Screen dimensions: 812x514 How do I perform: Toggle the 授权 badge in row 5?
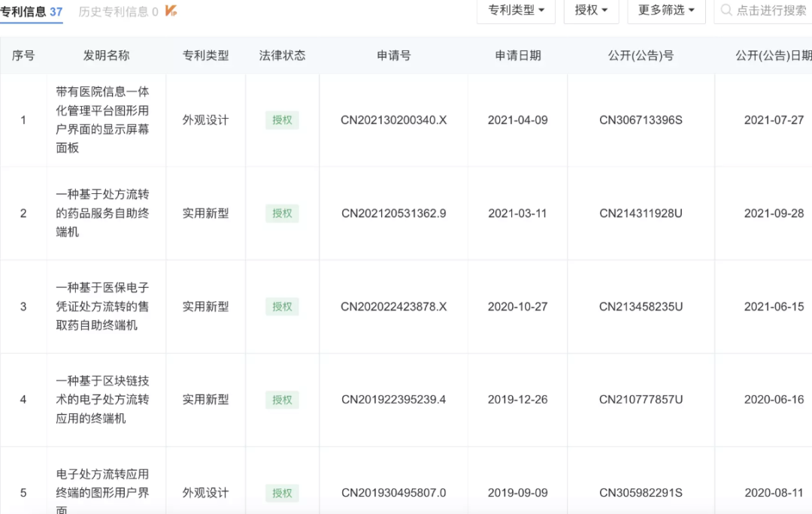pyautogui.click(x=281, y=493)
